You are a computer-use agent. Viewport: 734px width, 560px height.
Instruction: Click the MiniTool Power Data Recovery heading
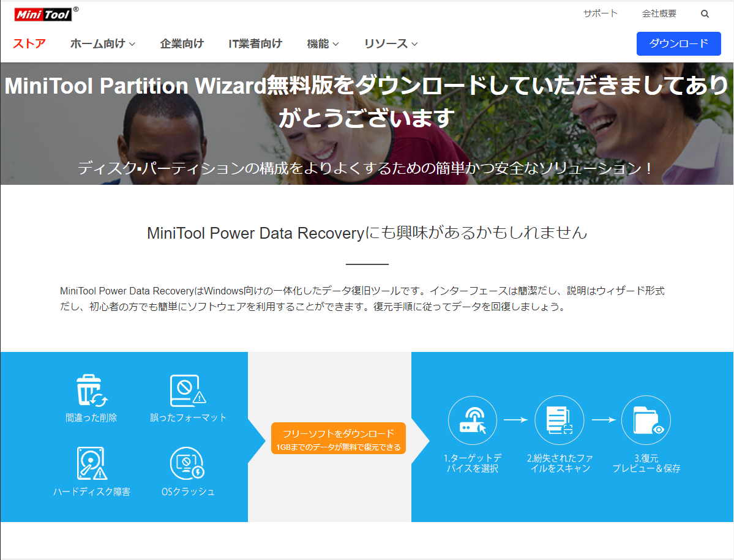(x=367, y=233)
